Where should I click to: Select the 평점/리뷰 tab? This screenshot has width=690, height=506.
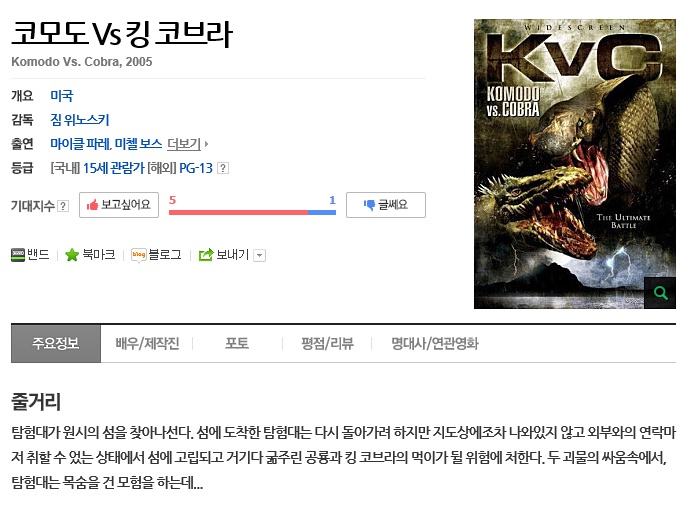click(x=327, y=343)
